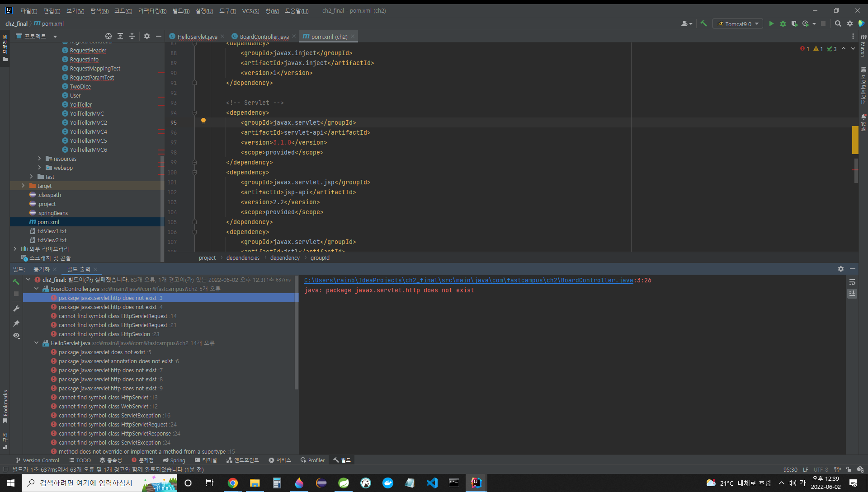The height and width of the screenshot is (492, 868).
Task: Click the pin tab icon in build panel
Action: pyautogui.click(x=16, y=323)
